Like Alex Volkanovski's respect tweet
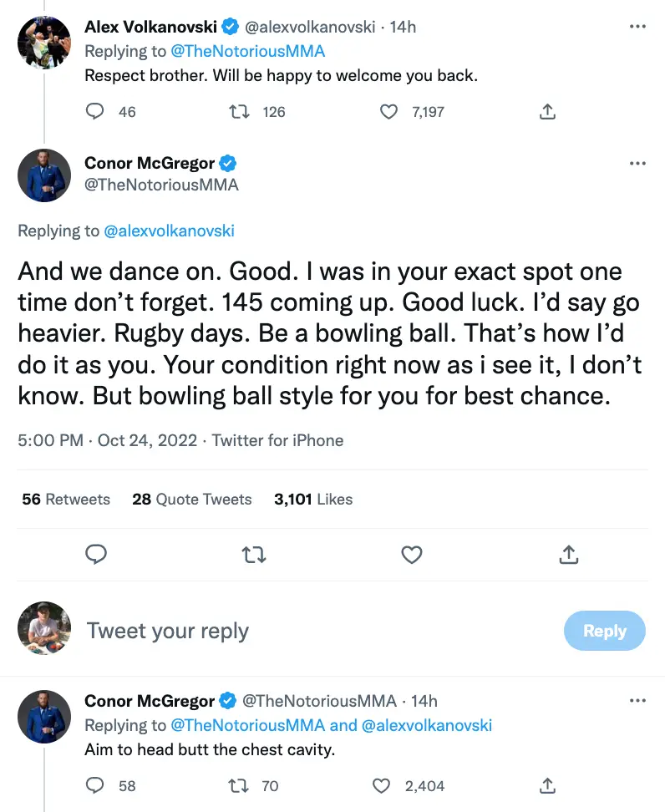The image size is (665, 812). (x=389, y=111)
